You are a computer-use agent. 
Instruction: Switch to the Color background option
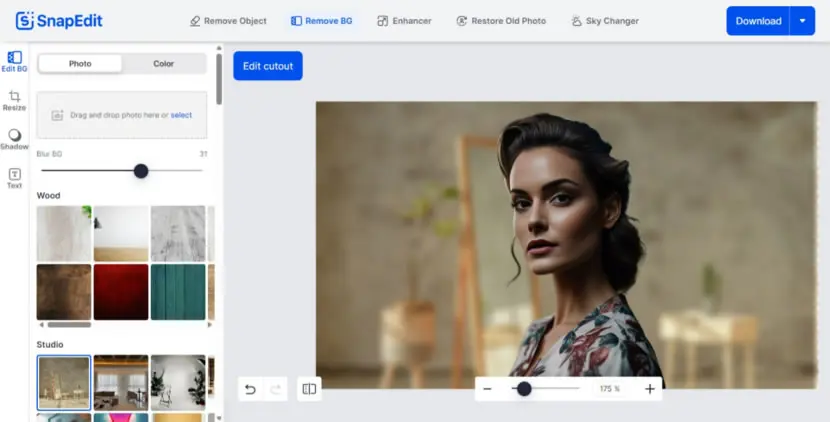click(x=164, y=64)
